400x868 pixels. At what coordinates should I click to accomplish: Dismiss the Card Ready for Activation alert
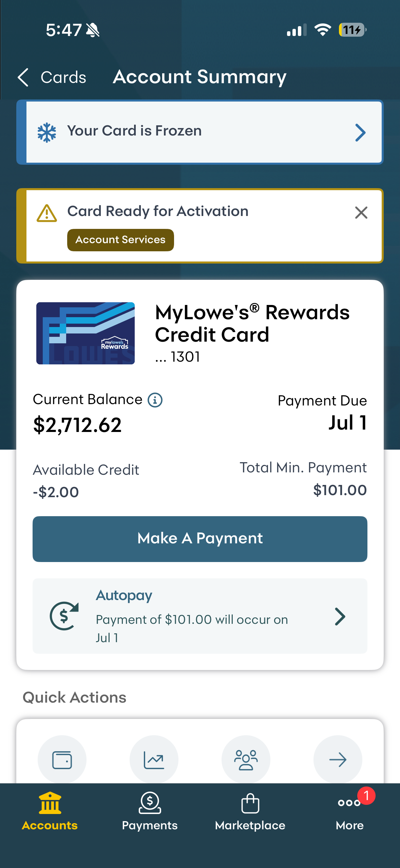tap(361, 213)
